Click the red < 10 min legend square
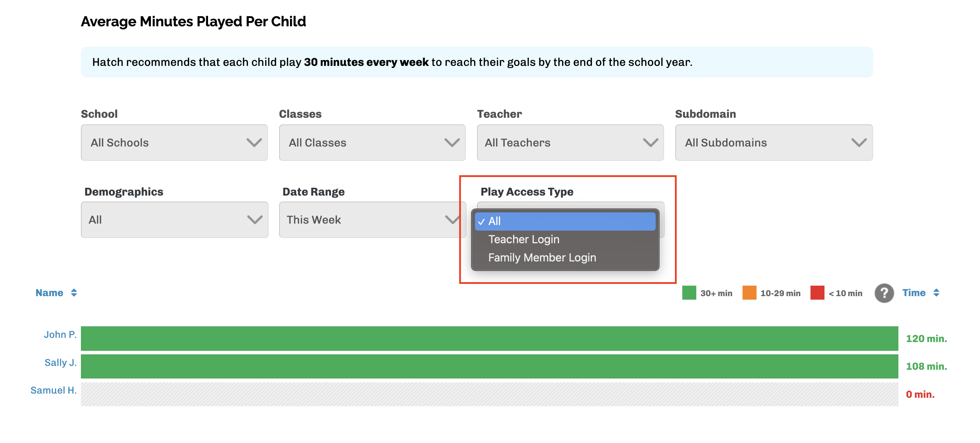This screenshot has width=980, height=443. point(817,293)
